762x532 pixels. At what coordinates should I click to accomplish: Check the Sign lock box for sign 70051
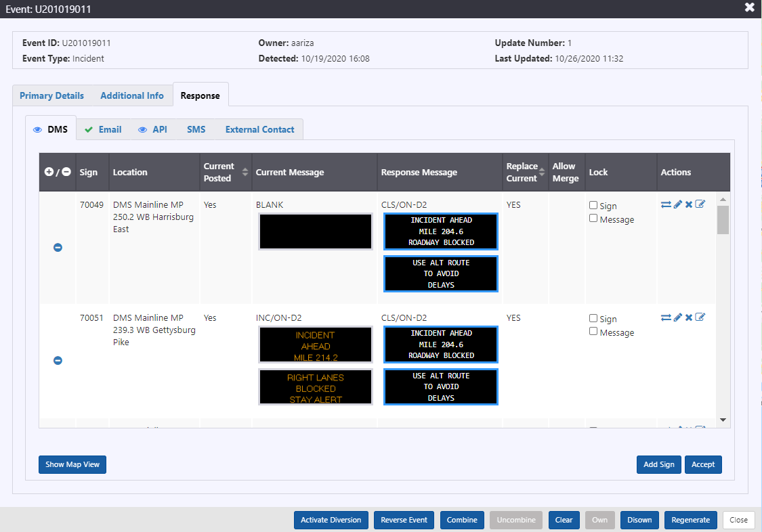(x=593, y=318)
